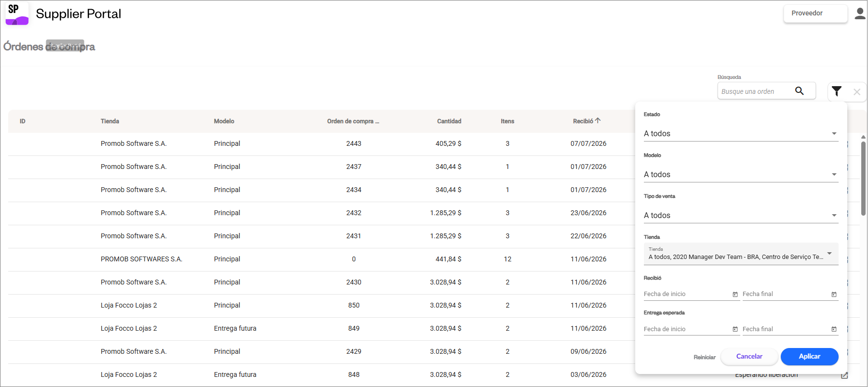
Task: Select order number 2437 cell
Action: coord(354,167)
